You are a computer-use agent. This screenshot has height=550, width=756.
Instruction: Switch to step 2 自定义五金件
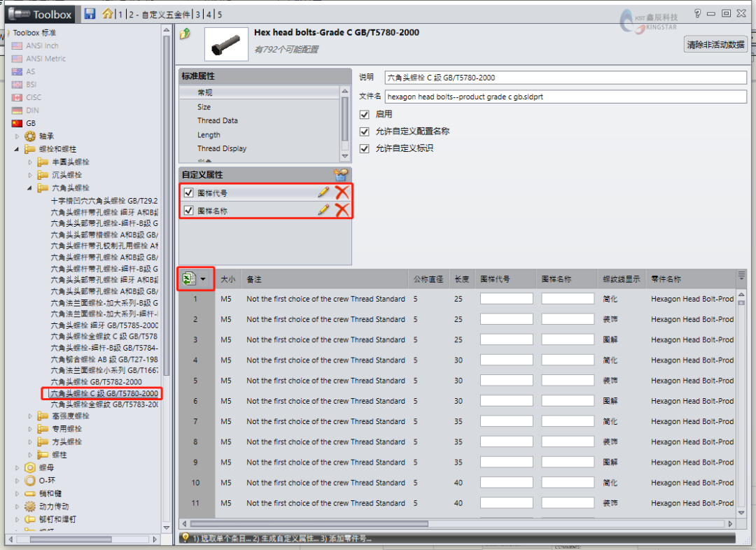[x=159, y=15]
